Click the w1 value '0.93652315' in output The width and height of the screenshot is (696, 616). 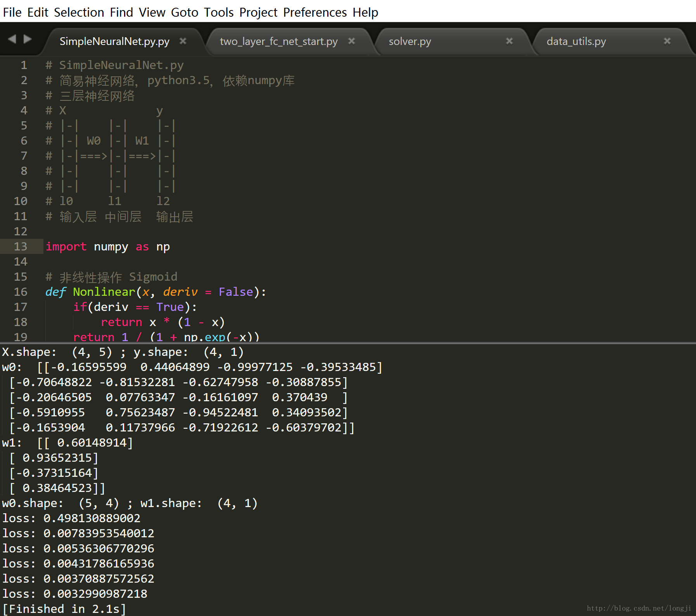tap(57, 458)
